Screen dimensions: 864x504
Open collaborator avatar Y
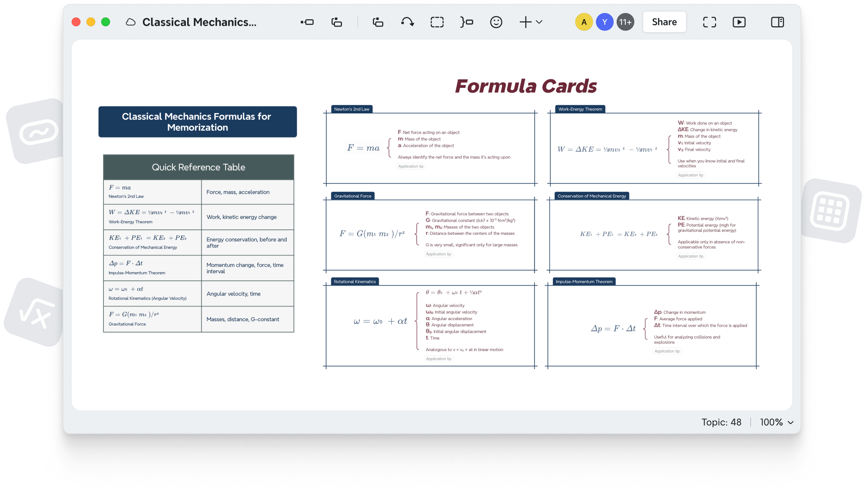(x=604, y=22)
